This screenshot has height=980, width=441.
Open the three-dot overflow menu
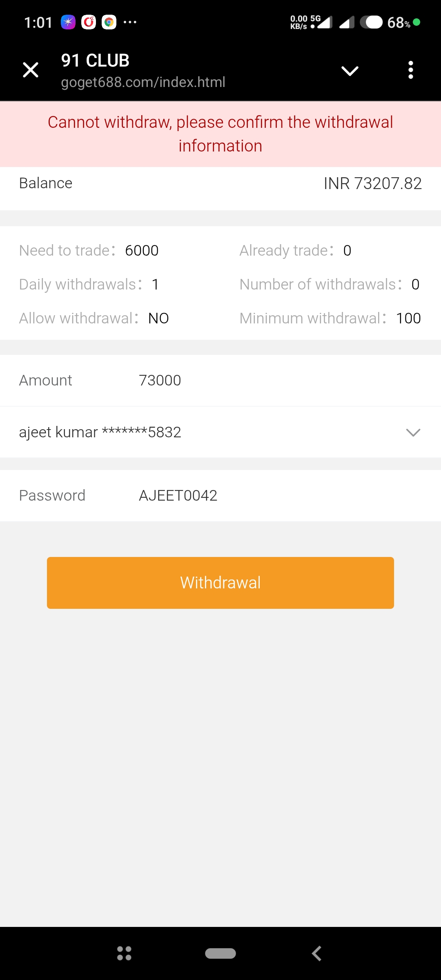(410, 70)
